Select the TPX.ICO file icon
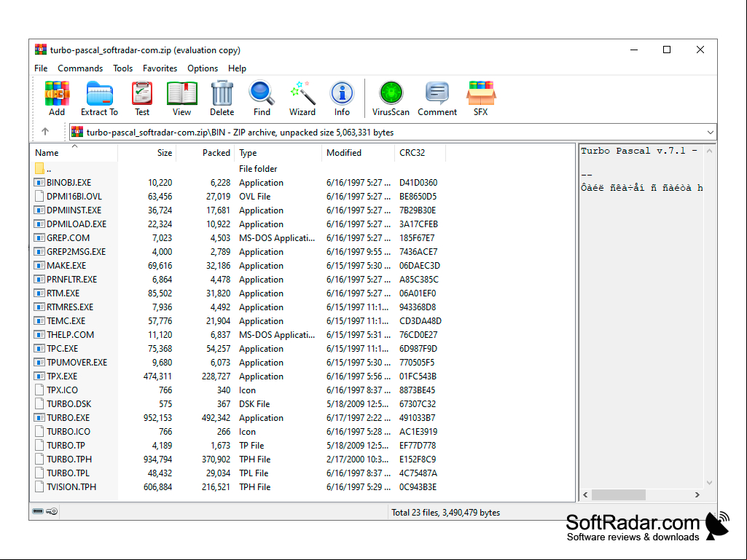This screenshot has height=560, width=747. [39, 390]
